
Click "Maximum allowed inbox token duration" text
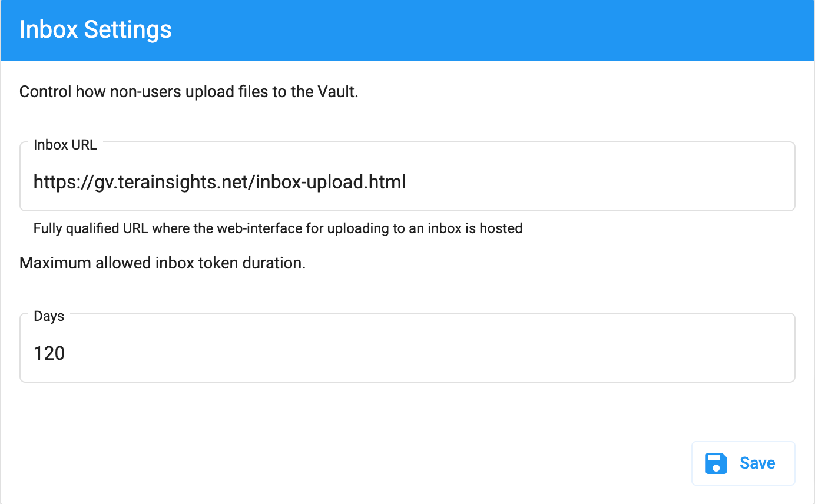pyautogui.click(x=162, y=263)
